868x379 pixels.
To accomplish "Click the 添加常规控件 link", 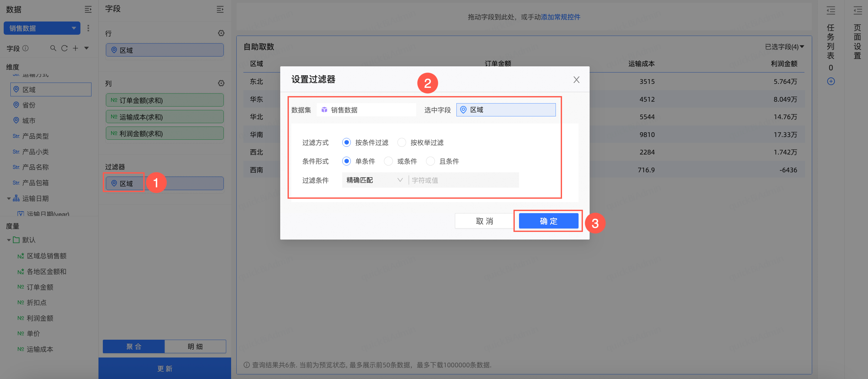I will tap(560, 17).
